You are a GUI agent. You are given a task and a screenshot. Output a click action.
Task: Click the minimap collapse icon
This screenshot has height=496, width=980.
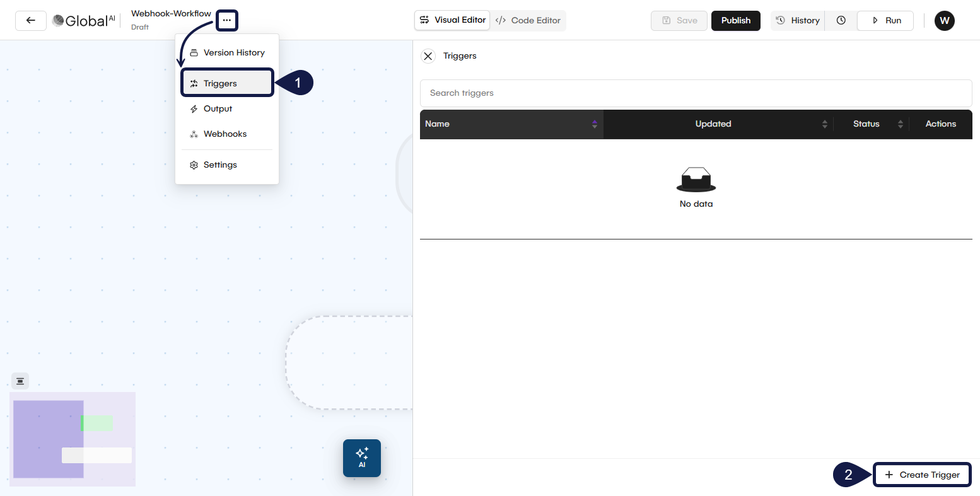(20, 381)
